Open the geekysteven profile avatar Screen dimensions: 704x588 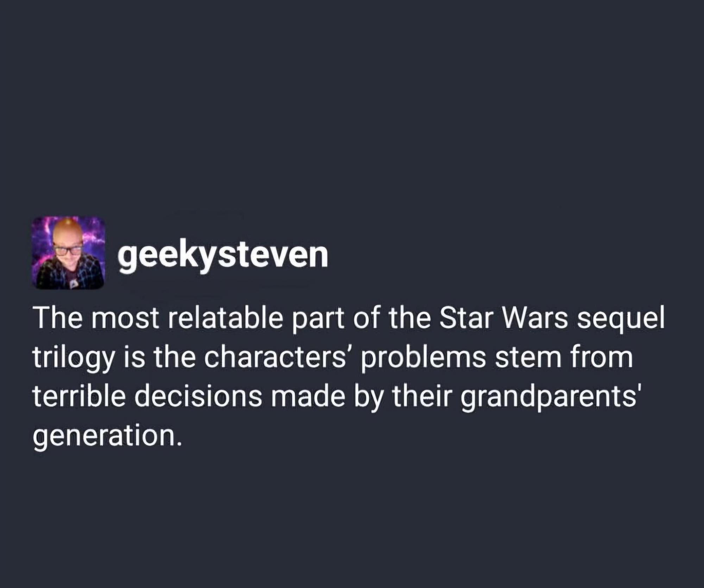point(69,253)
